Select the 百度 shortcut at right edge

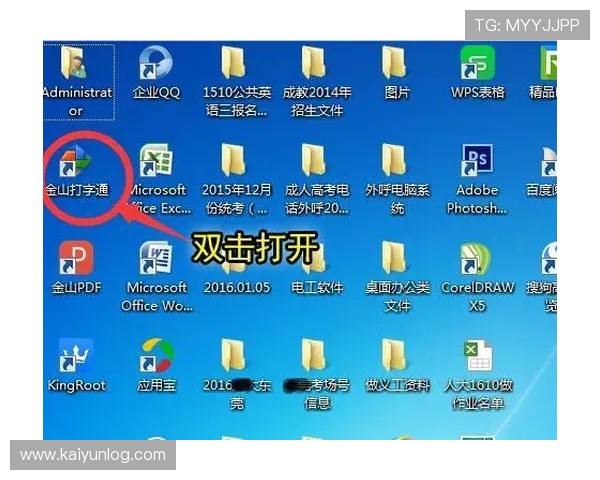[549, 161]
